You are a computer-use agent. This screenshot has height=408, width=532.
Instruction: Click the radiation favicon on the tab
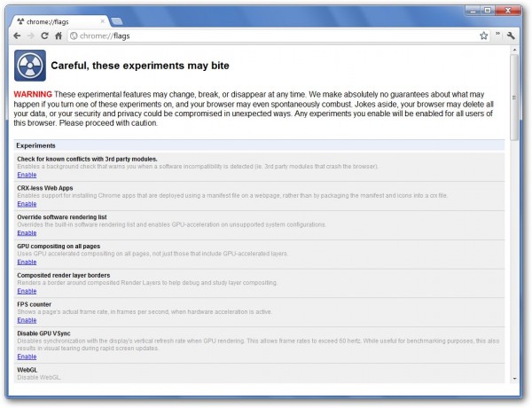click(20, 21)
